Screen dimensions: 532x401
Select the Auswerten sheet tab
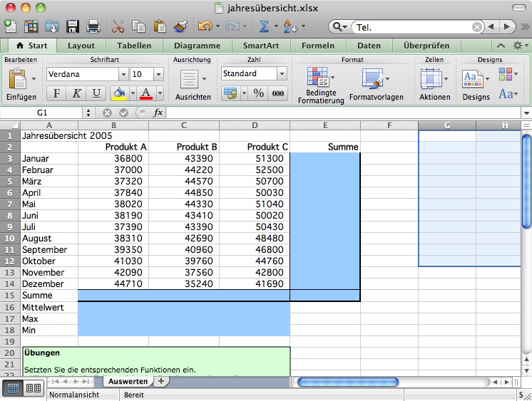point(127,382)
